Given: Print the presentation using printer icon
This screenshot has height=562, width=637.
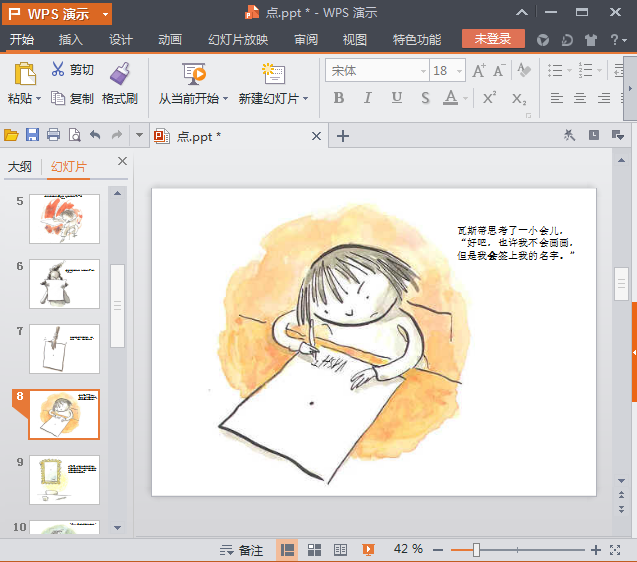Looking at the screenshot, I should [53, 135].
